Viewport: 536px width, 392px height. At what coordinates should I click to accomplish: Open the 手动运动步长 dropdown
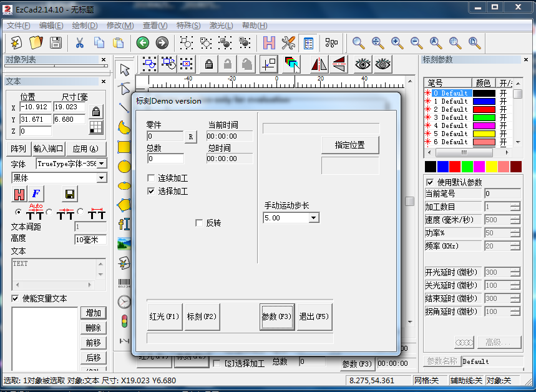[313, 218]
